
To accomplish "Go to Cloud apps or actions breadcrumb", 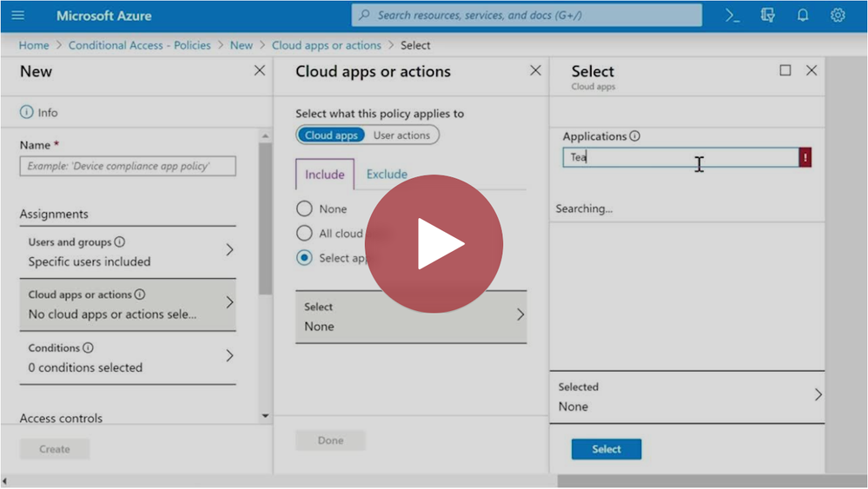I will click(x=327, y=45).
